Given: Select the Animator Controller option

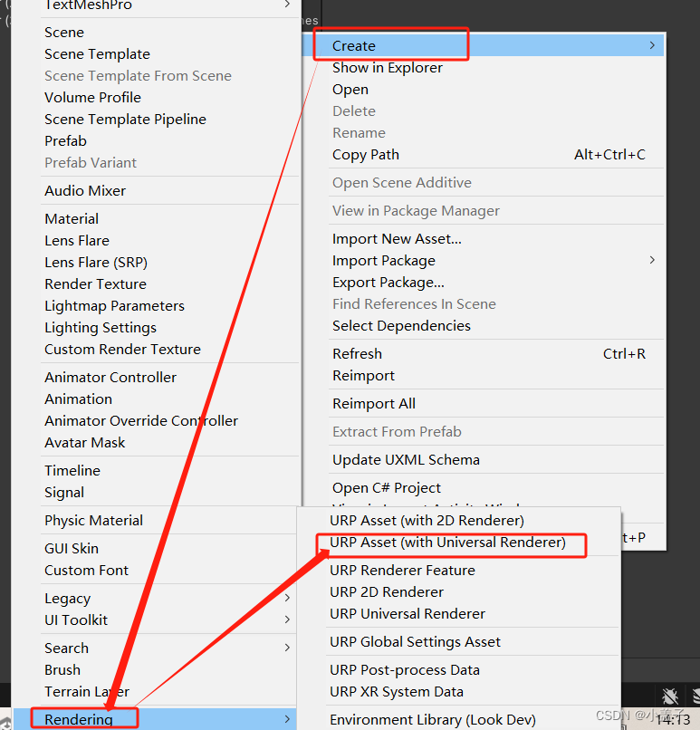Looking at the screenshot, I should [x=110, y=377].
